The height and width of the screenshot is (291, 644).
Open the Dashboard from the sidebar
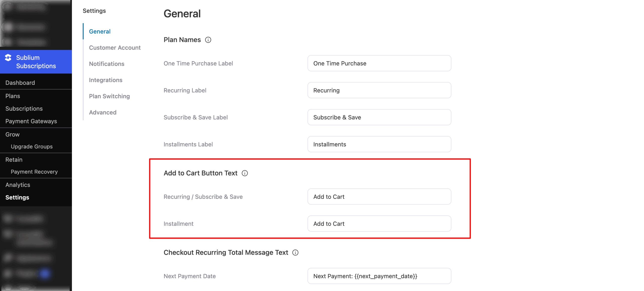tap(20, 83)
